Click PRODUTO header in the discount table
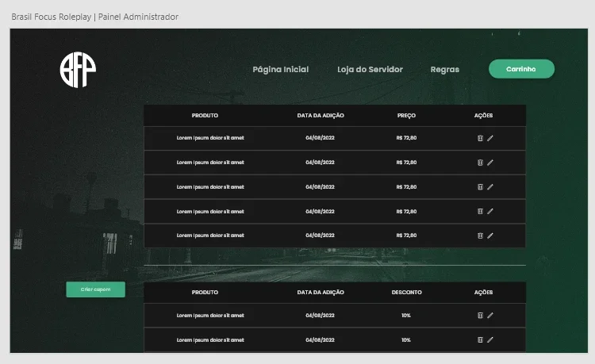The image size is (595, 364). [x=205, y=293]
